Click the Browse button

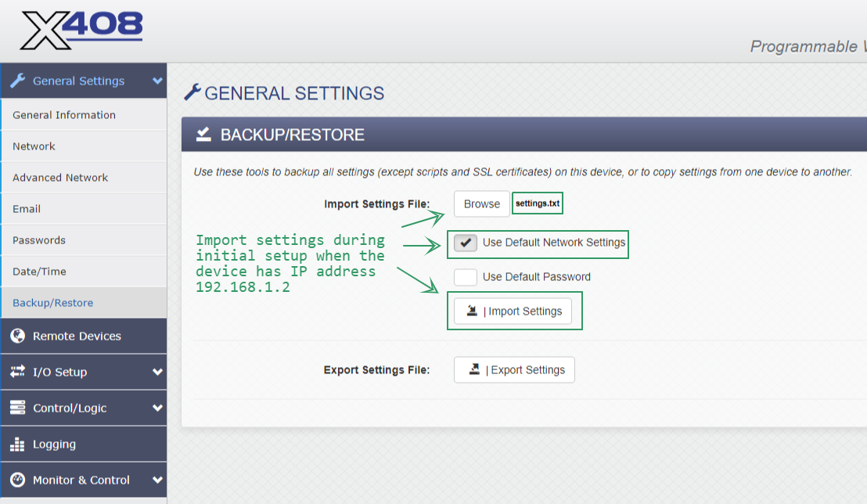[x=481, y=204]
